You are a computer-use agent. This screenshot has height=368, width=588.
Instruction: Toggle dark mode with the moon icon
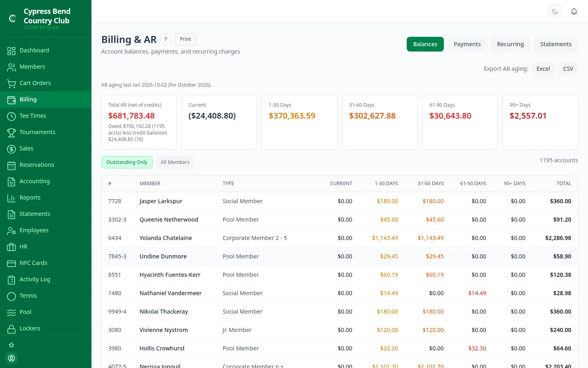[x=555, y=11]
